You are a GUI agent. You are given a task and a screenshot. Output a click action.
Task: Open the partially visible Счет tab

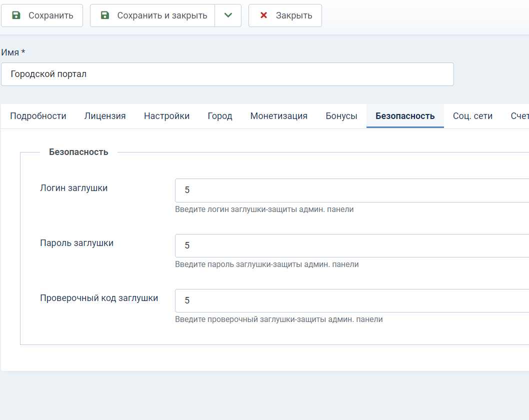[x=519, y=116]
